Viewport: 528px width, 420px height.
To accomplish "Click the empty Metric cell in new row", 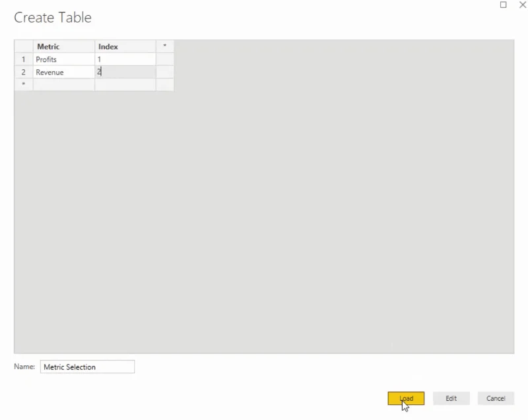I will tap(63, 84).
